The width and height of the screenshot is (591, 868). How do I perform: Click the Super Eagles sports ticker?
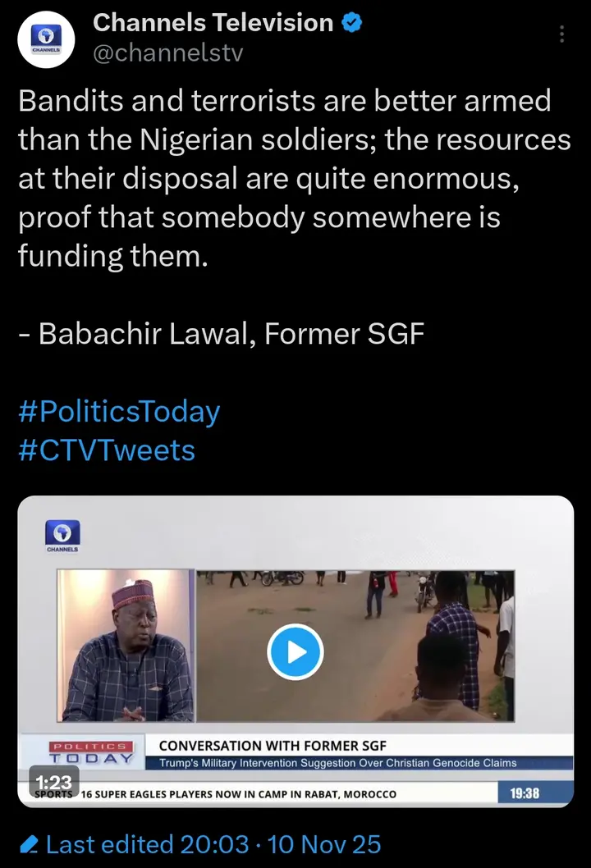pyautogui.click(x=238, y=793)
